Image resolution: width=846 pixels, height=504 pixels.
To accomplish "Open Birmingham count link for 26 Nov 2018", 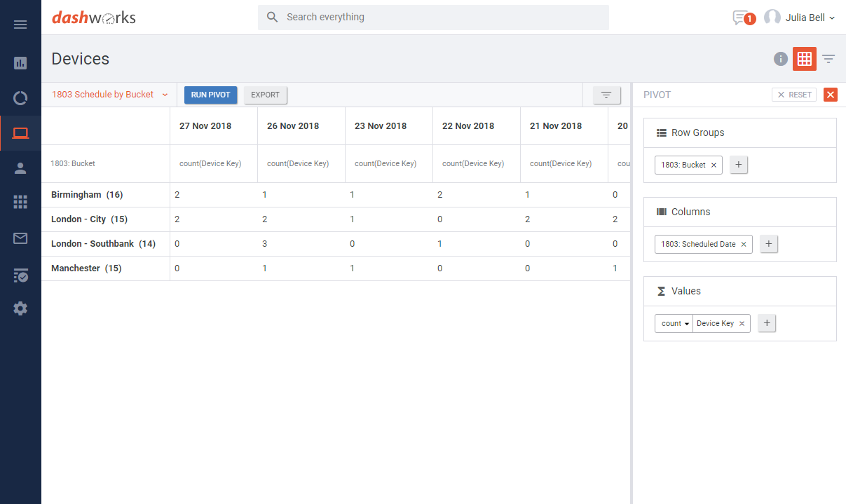I will coord(264,195).
